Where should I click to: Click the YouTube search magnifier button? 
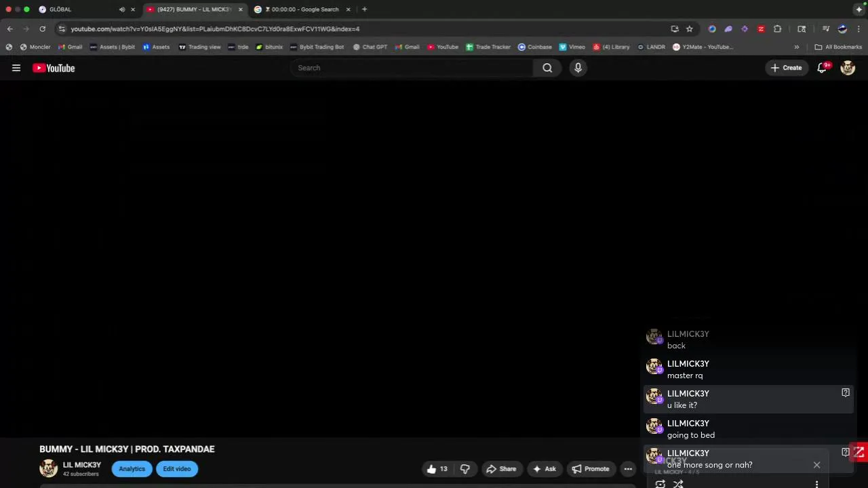(x=547, y=68)
